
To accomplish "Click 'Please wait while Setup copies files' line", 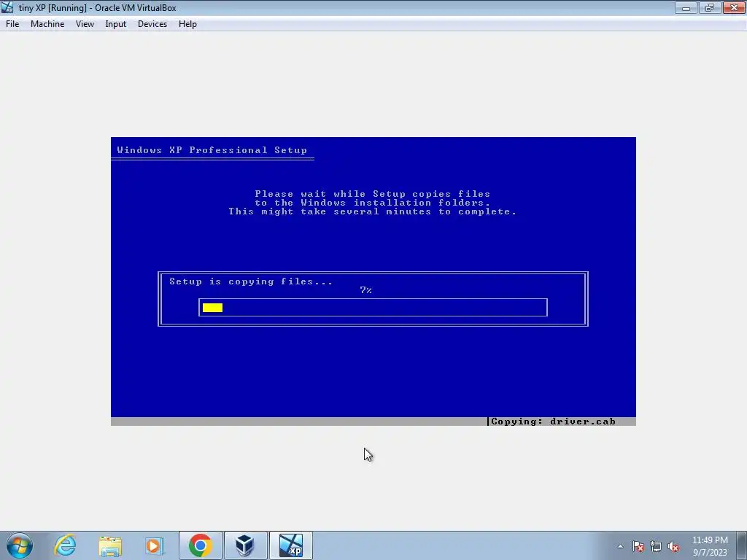I will [373, 194].
